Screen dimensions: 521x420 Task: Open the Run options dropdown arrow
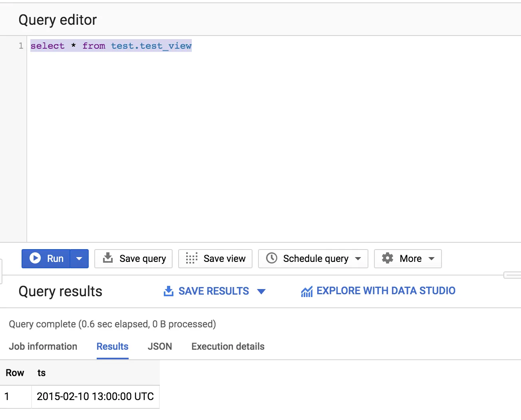tap(79, 259)
